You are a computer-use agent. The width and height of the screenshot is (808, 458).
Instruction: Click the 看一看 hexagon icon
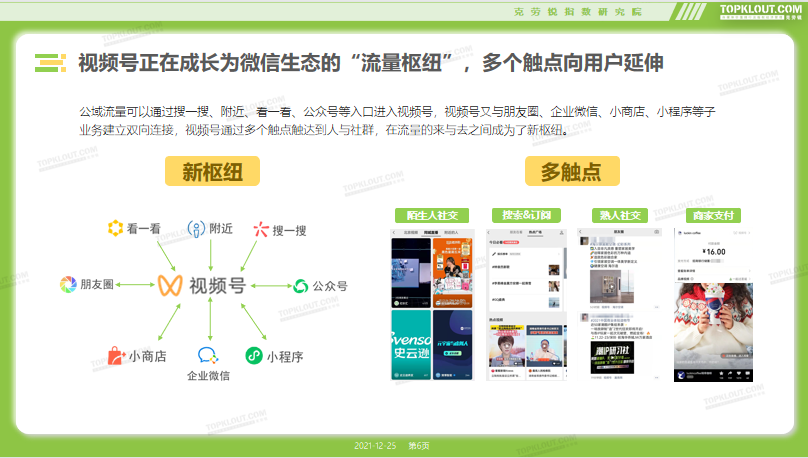click(x=115, y=228)
